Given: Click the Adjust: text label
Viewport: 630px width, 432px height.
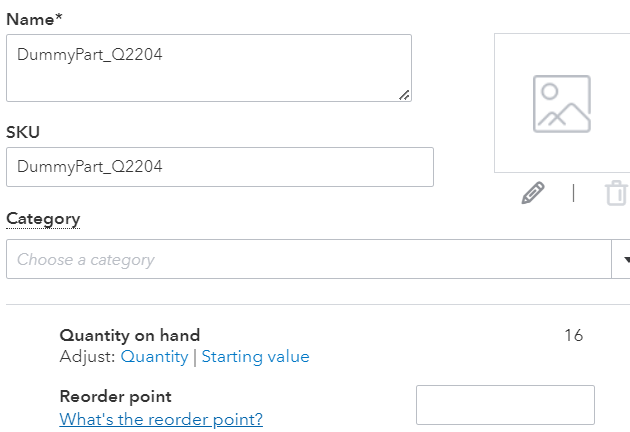Looking at the screenshot, I should click(x=87, y=356).
